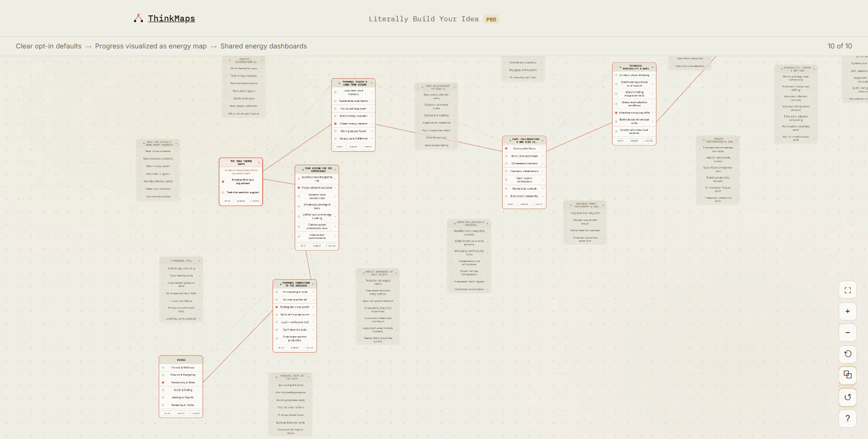The height and width of the screenshot is (439, 868).
Task: Close the Technical Feasibility card
Action: click(x=652, y=67)
